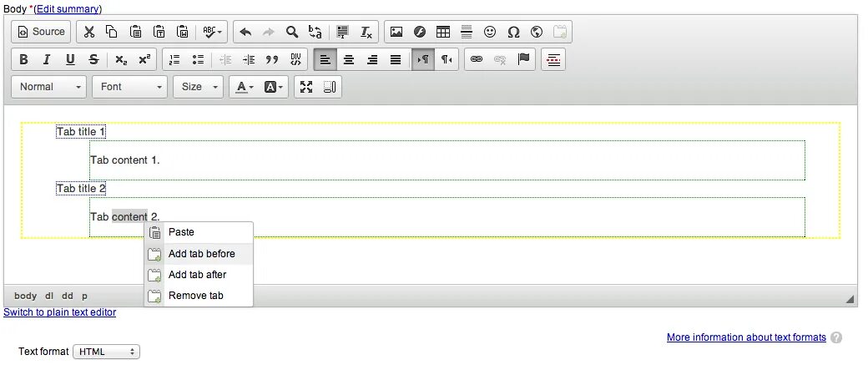Click the Unlink icon

tap(500, 59)
